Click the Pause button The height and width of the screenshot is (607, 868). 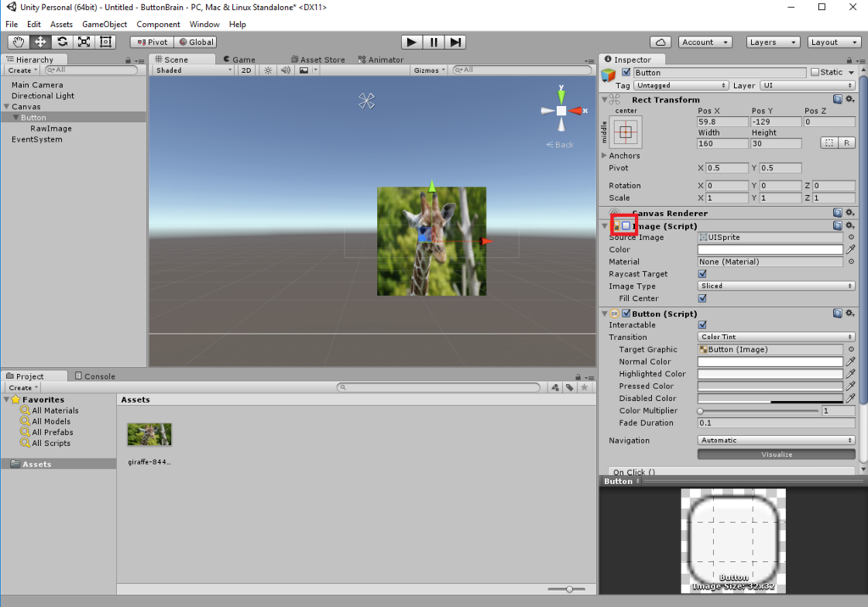point(433,42)
